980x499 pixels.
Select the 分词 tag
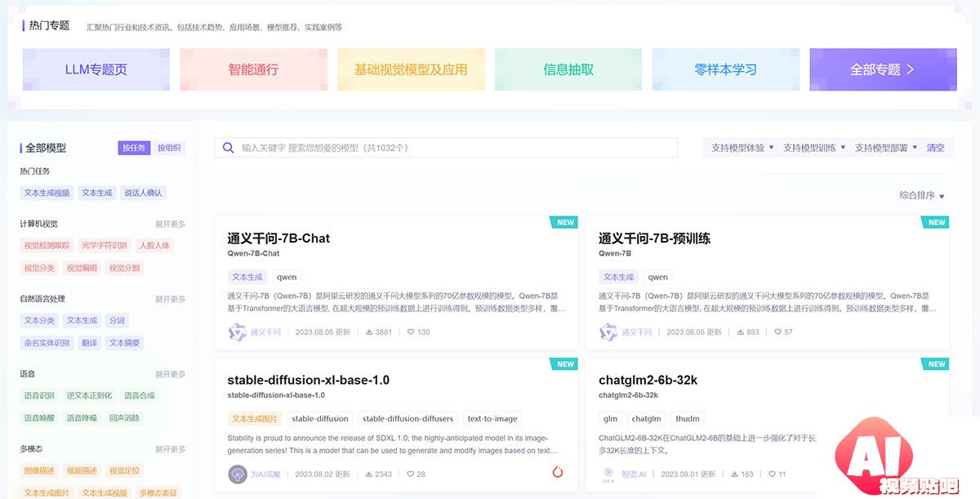(118, 320)
